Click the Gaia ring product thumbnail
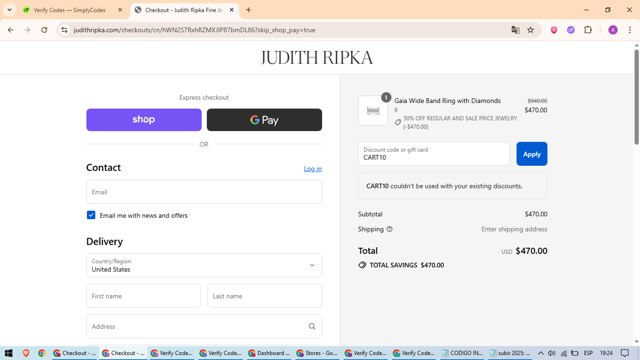 (373, 111)
